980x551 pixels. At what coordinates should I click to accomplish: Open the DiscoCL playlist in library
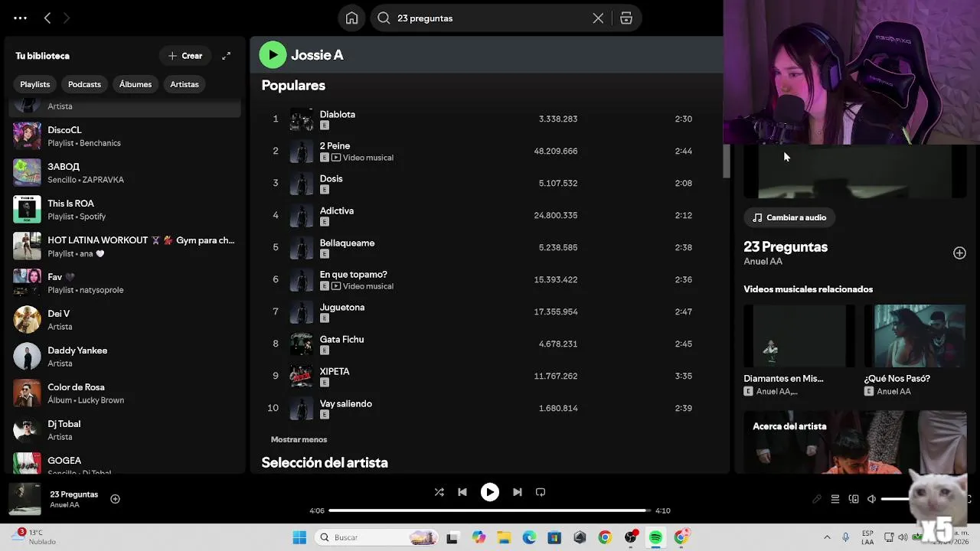point(126,136)
